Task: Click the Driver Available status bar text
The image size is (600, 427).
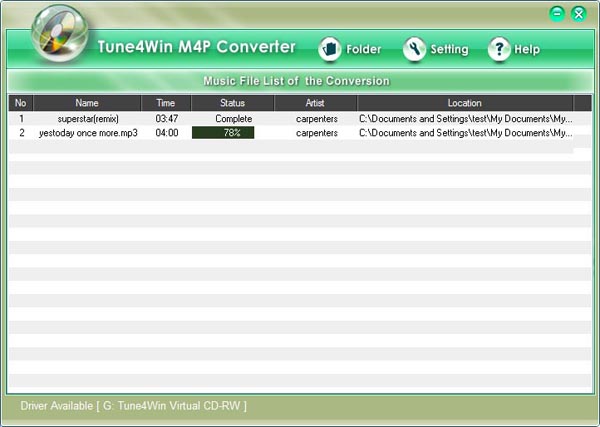Action: [x=134, y=406]
